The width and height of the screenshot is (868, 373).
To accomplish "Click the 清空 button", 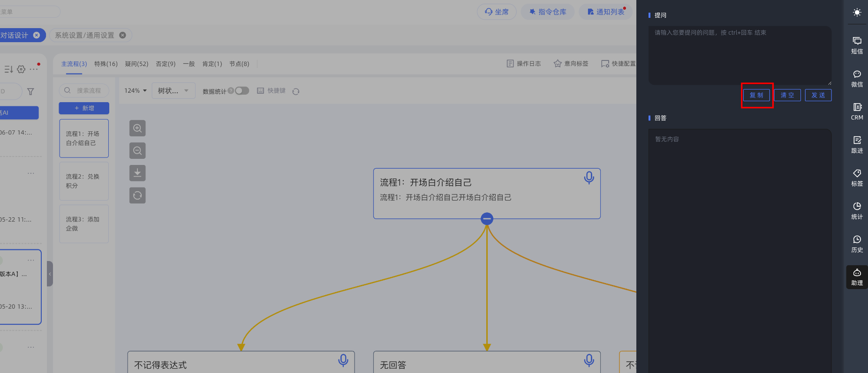I will pyautogui.click(x=787, y=95).
